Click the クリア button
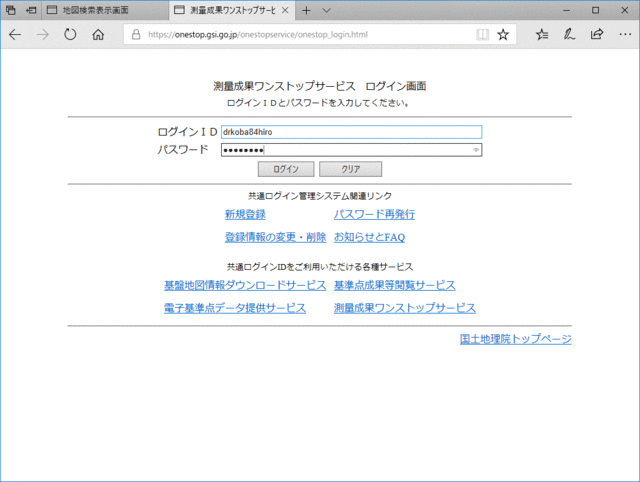640x482 pixels. click(x=351, y=169)
